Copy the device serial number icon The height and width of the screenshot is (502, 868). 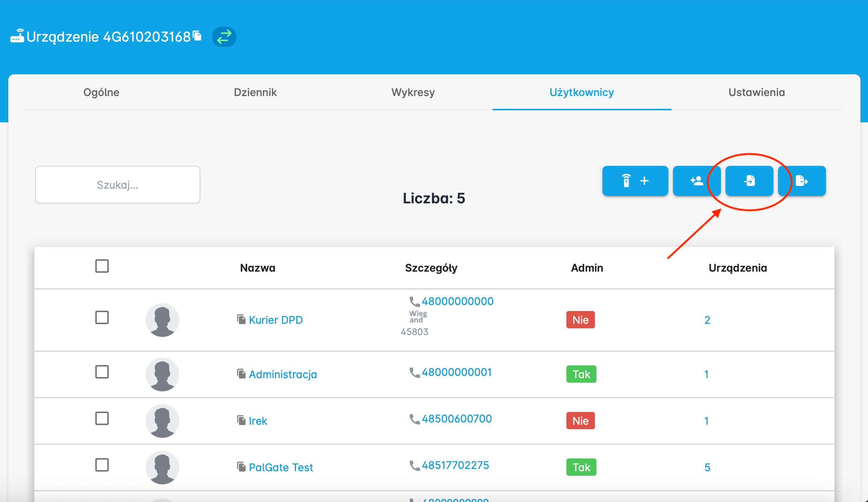(x=197, y=36)
